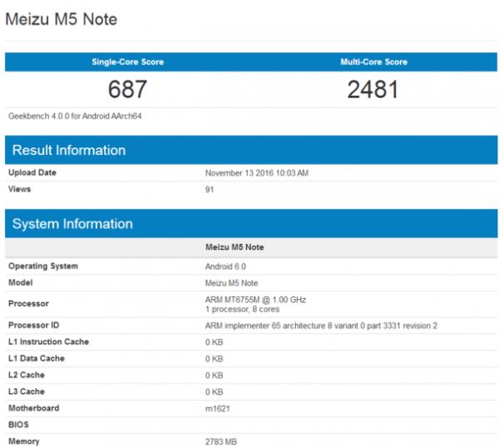Select the L1 Data Cache label
Viewport: 500px width, 448px height.
click(x=37, y=358)
